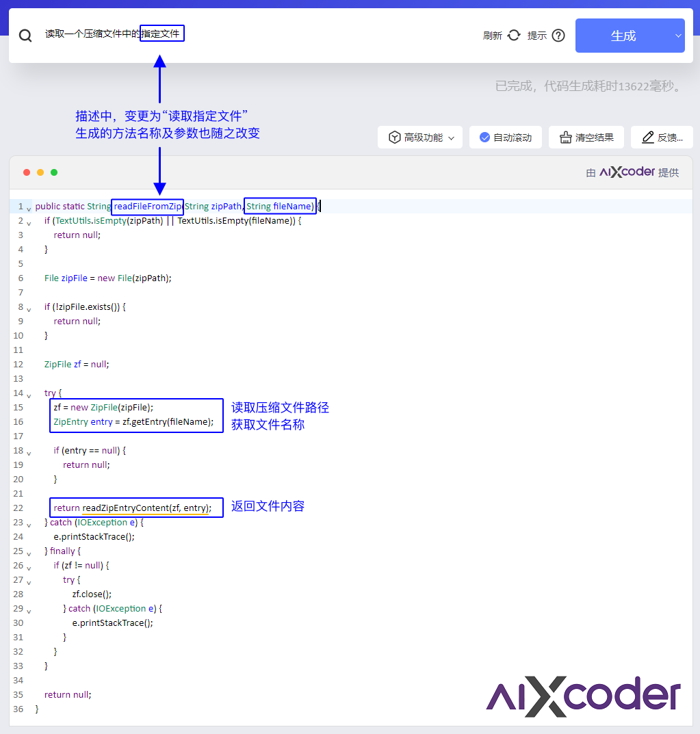Open the hint question mark icon
Image resolution: width=700 pixels, height=734 pixels.
pos(558,36)
